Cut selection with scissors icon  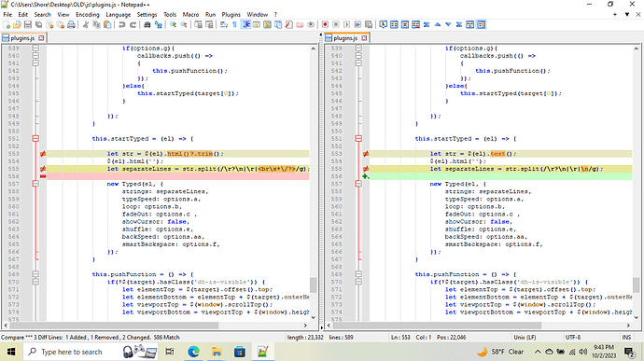coord(86,24)
